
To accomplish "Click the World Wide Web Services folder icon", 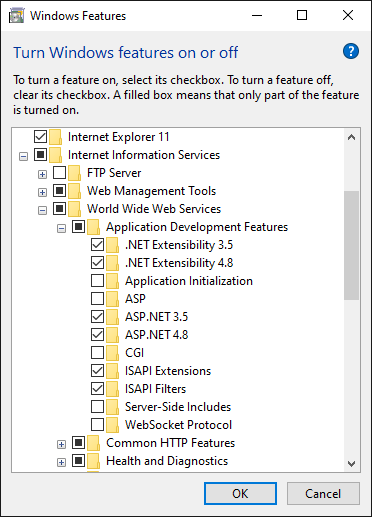I will (74, 209).
